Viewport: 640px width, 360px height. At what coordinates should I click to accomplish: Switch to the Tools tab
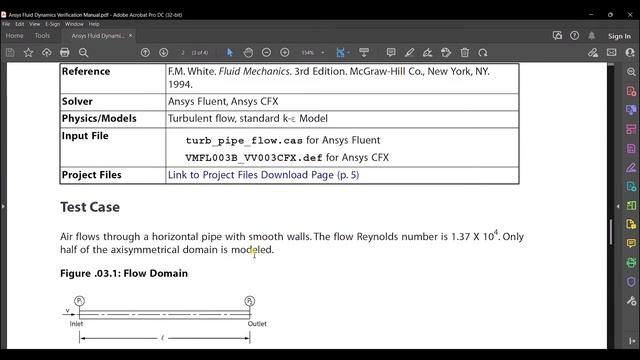42,36
